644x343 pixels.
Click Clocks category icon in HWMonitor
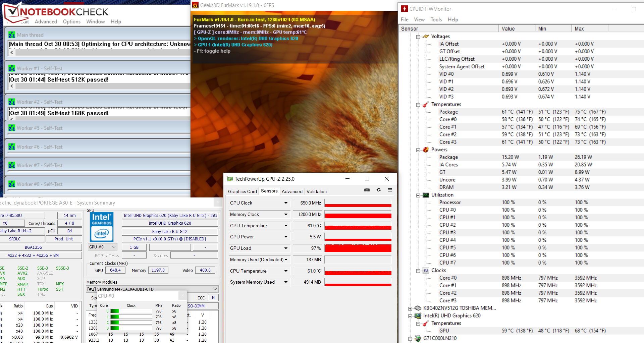(x=426, y=270)
